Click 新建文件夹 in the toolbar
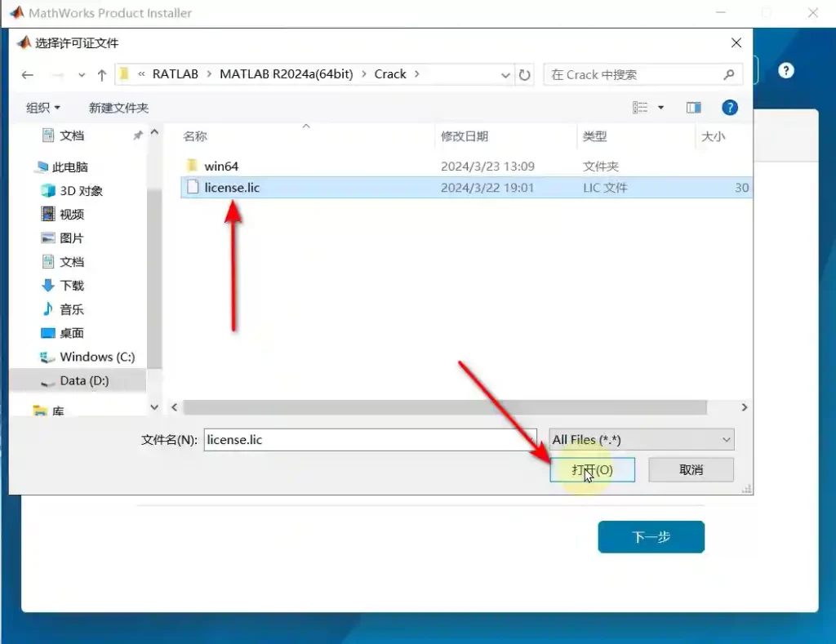 tap(118, 108)
